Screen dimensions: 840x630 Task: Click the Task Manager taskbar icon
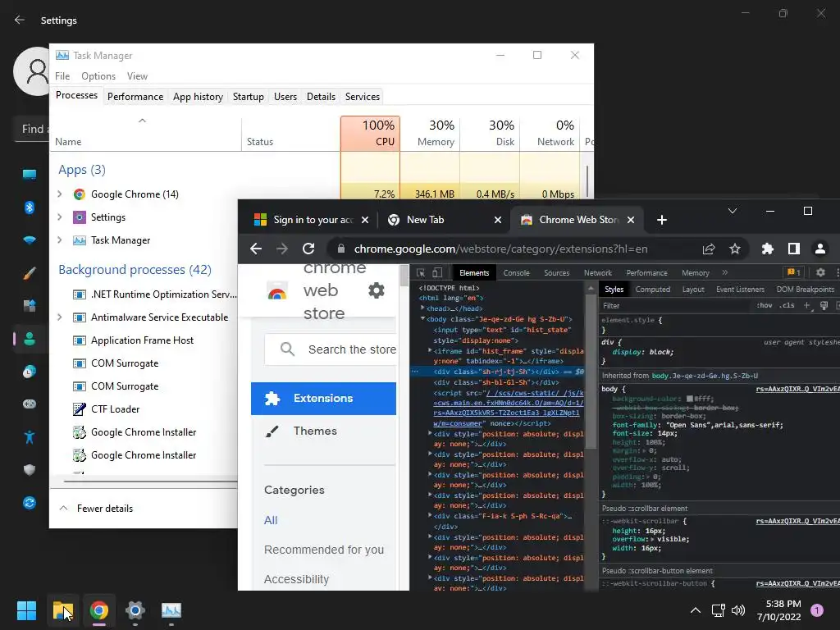point(171,610)
